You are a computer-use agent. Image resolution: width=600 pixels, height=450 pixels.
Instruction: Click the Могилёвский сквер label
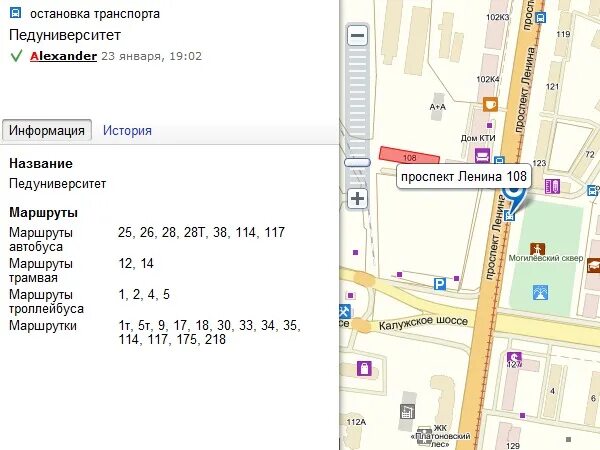pos(546,258)
